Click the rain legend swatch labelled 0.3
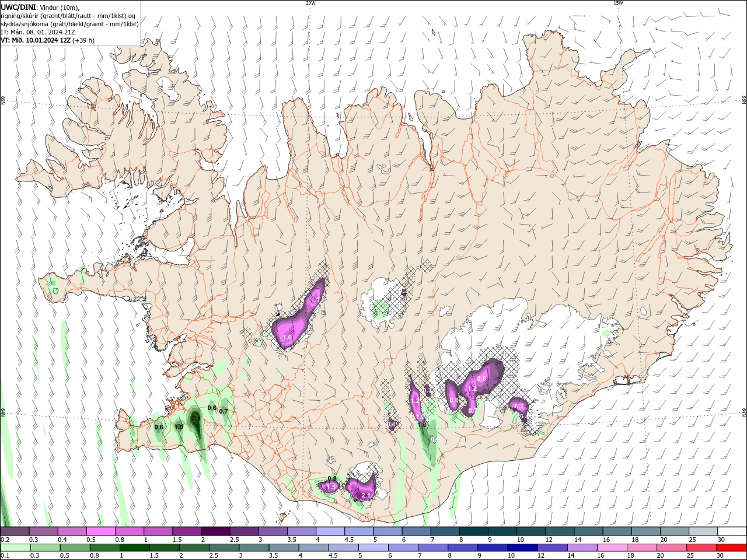This screenshot has width=747, height=560. pos(45,548)
